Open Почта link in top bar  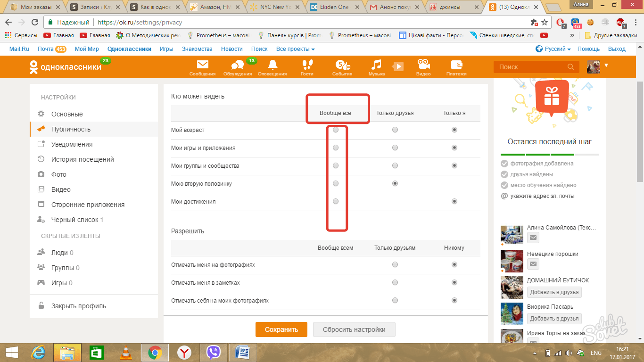tap(46, 49)
